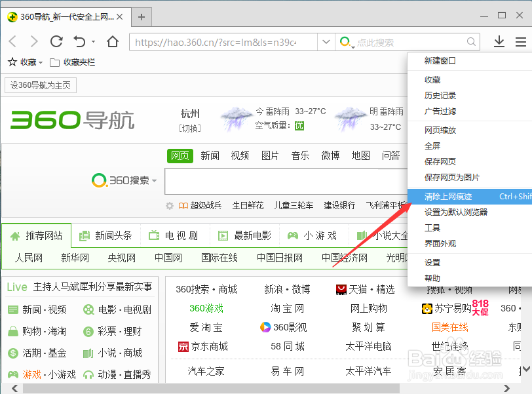Screen dimensions: 532x394
Task: Reload the page with the refresh icon
Action: (56, 41)
